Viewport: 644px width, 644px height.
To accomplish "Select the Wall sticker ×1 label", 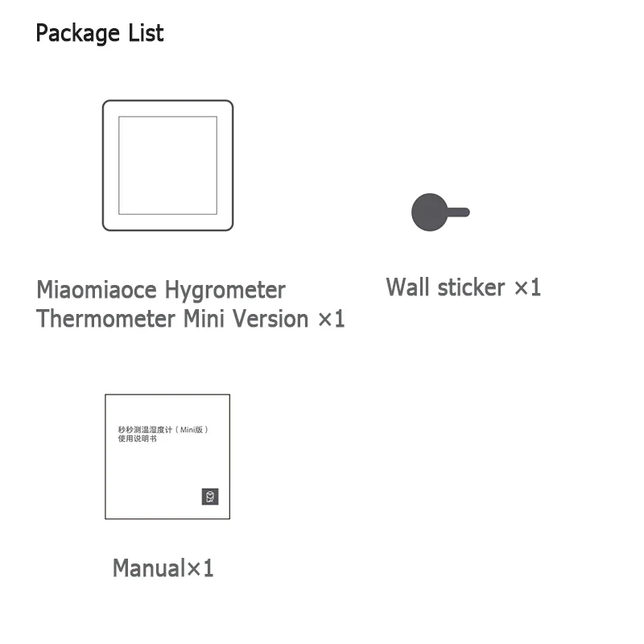I will 464,287.
